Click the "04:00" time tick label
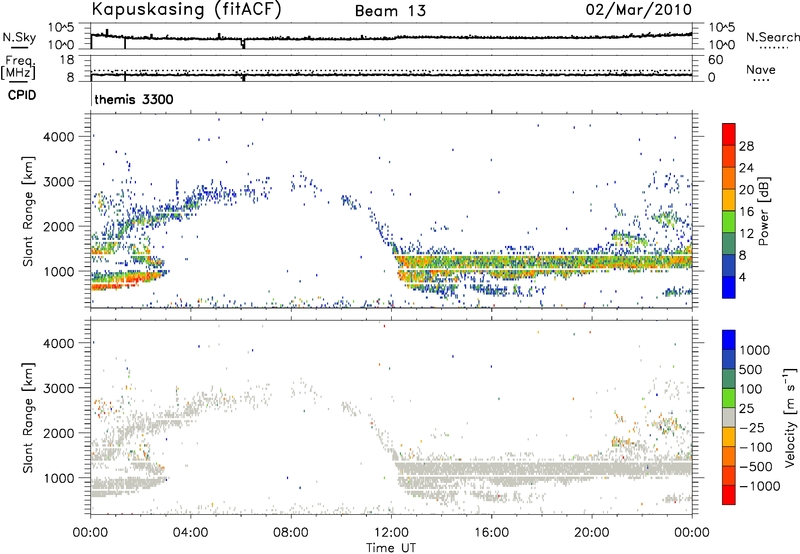Screen dimensions: 800x554 pos(190,533)
